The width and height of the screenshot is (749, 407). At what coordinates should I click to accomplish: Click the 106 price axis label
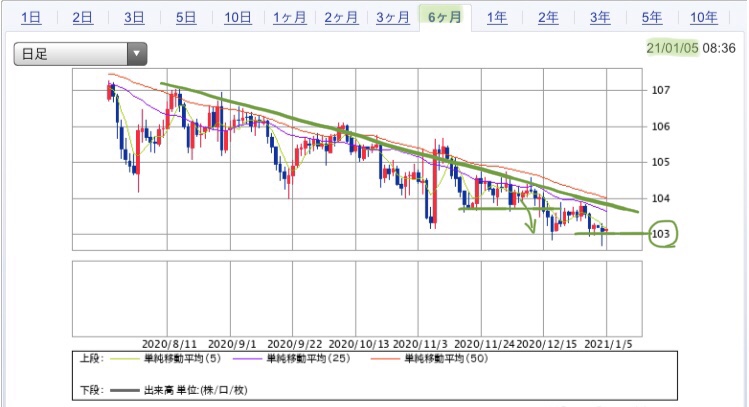(x=661, y=127)
